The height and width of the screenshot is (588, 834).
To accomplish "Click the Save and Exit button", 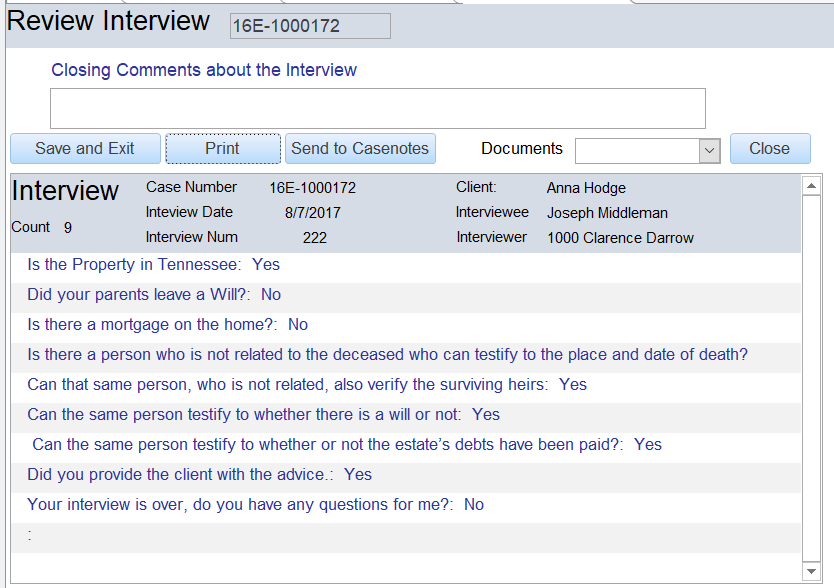I will coord(85,149).
